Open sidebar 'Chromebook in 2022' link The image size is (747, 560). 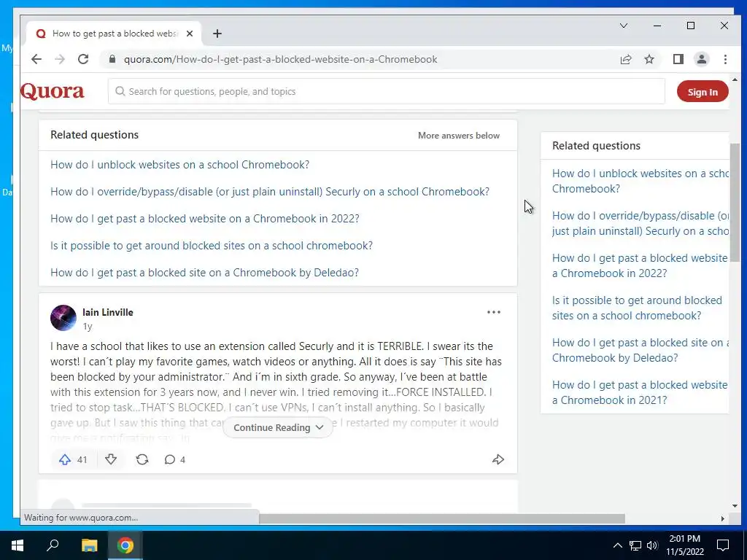tap(640, 265)
